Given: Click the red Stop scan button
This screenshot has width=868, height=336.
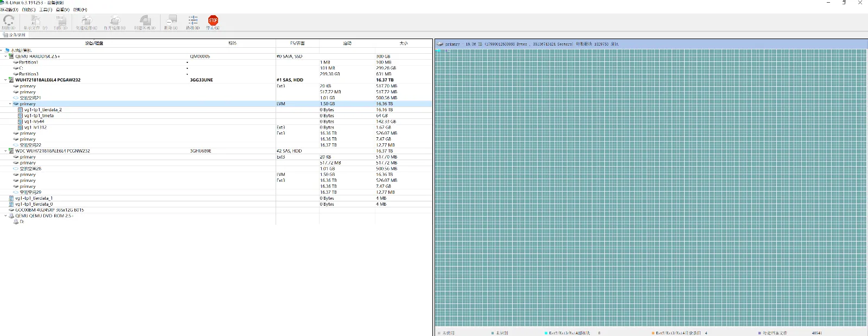Looking at the screenshot, I should 213,21.
